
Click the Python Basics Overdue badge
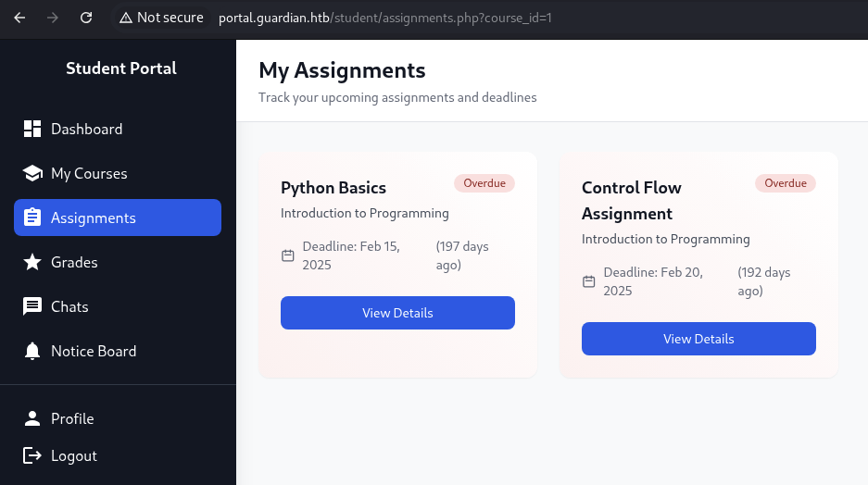484,183
